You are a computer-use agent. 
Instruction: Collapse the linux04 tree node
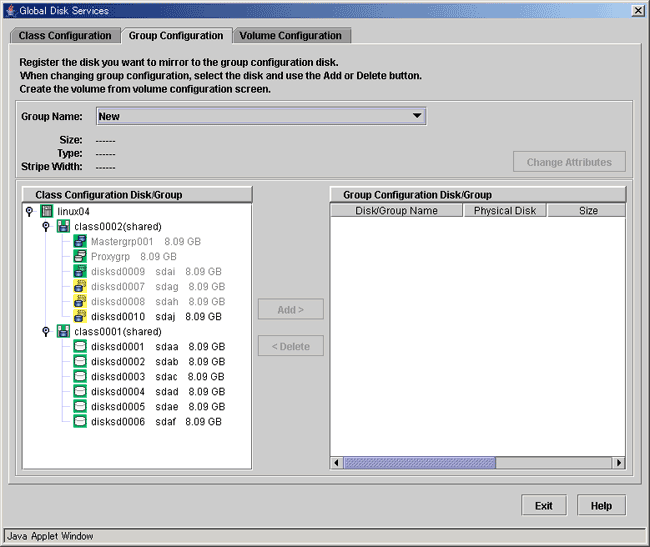click(x=30, y=212)
